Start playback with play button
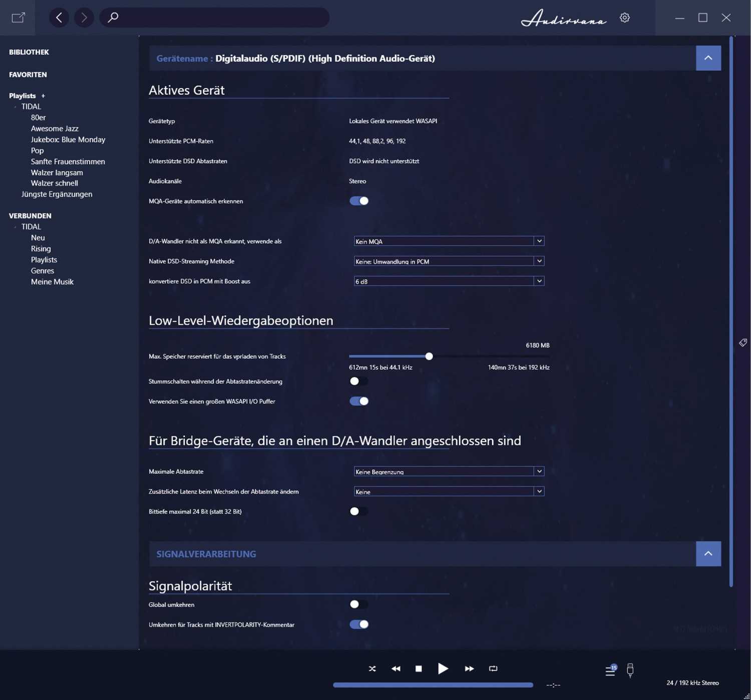 [443, 668]
